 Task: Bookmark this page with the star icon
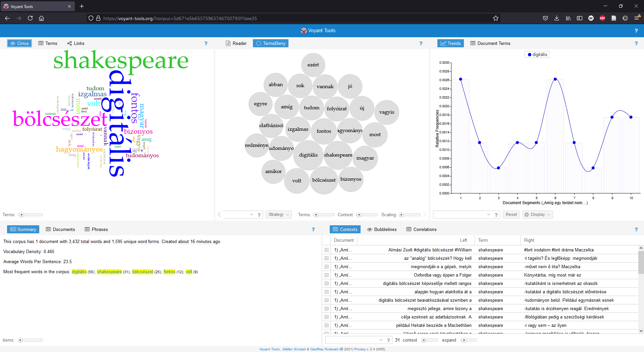click(x=495, y=18)
